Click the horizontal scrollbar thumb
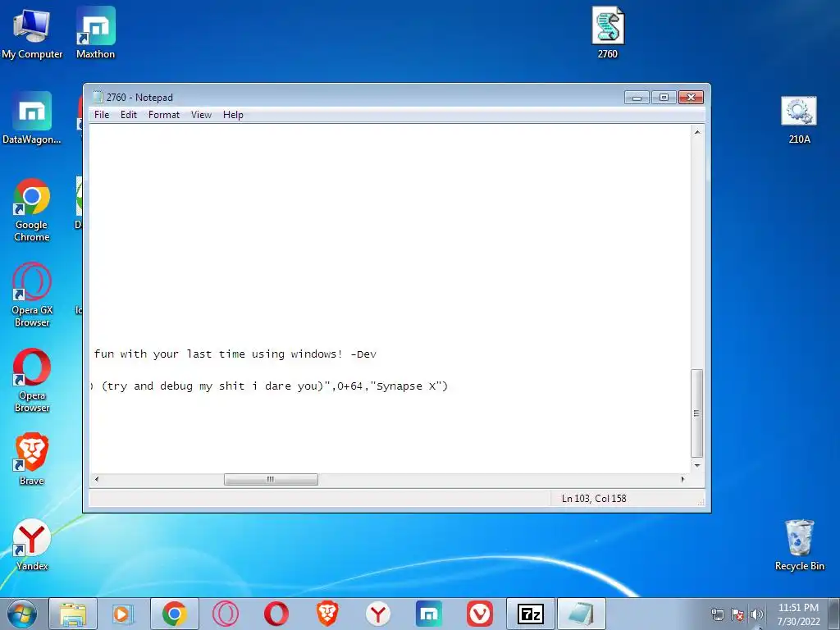840x630 pixels. pos(271,479)
